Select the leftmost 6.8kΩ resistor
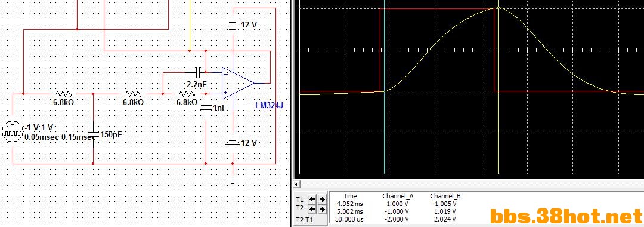The width and height of the screenshot is (644, 227). point(63,94)
